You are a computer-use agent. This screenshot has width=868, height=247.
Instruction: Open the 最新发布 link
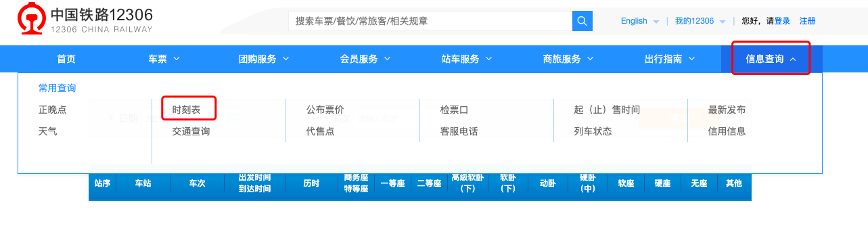tap(727, 110)
